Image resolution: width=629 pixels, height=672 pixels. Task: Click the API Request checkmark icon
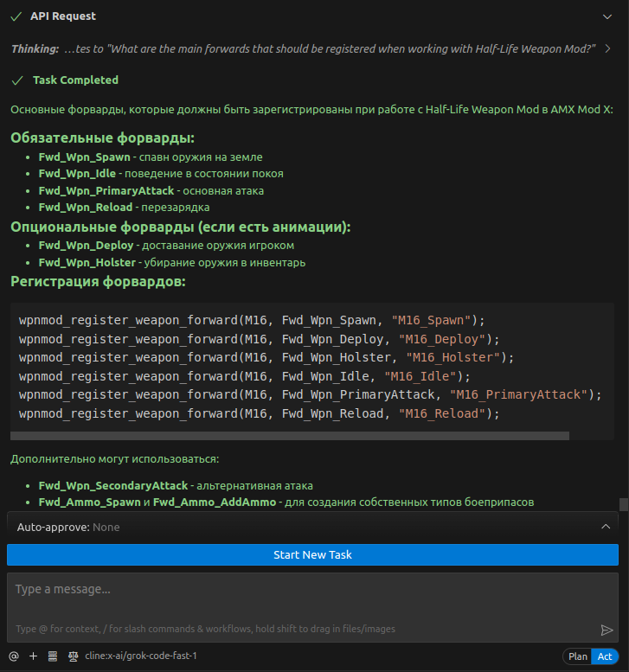[x=16, y=16]
